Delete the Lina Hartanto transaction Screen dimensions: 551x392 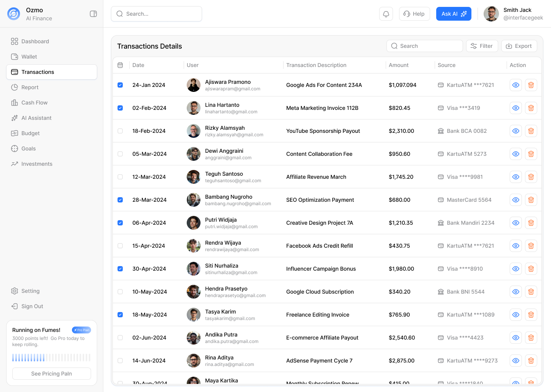click(x=531, y=108)
